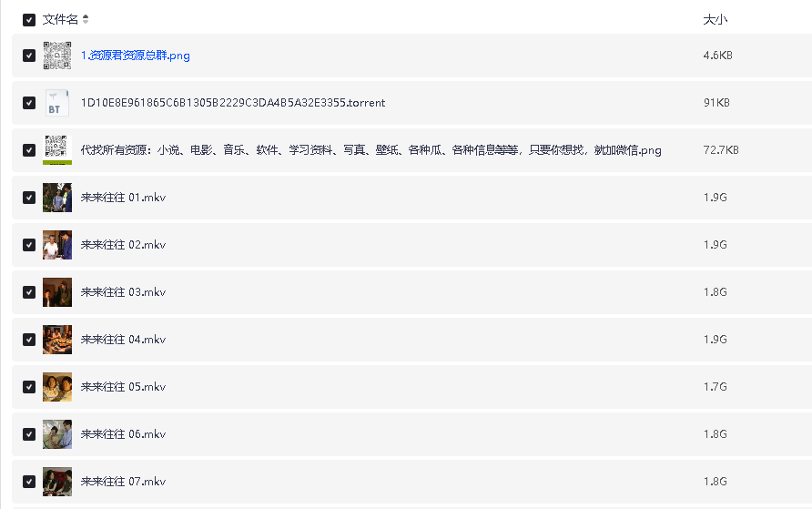The image size is (812, 509).
Task: Click the 文件名 column header
Action: pos(60,19)
